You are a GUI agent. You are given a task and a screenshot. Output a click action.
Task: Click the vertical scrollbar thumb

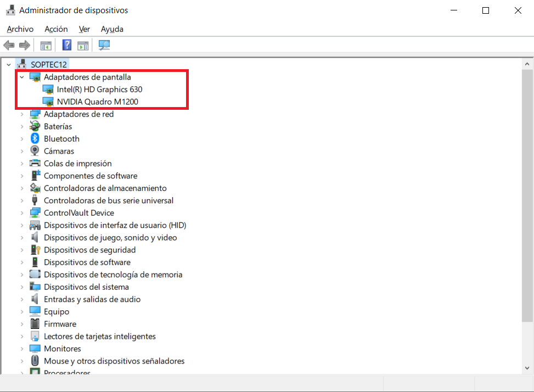coord(527,195)
